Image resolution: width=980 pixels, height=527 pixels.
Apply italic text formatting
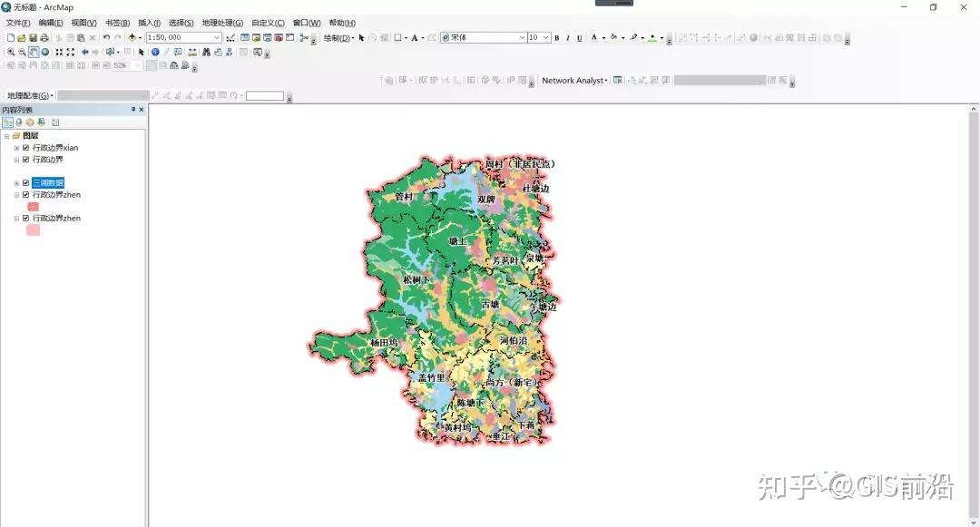coord(567,38)
